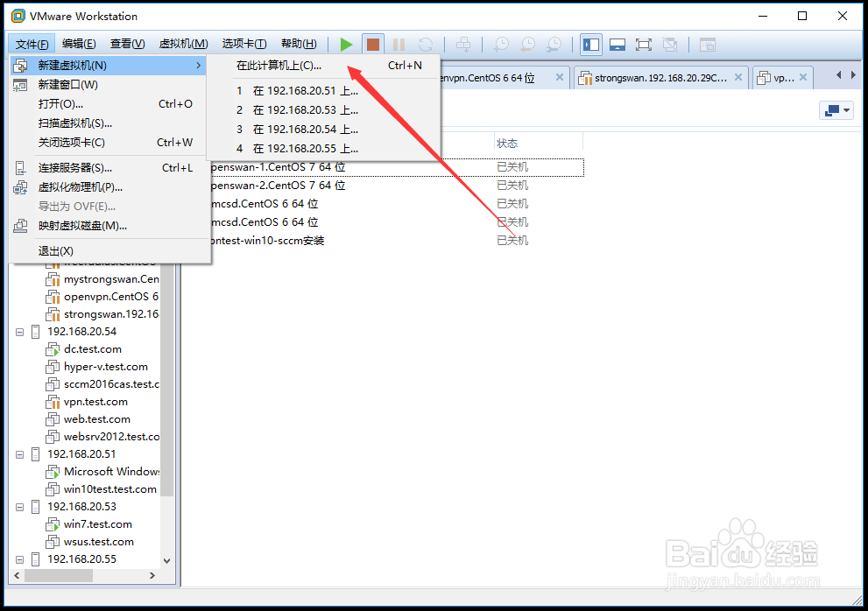The height and width of the screenshot is (611, 868).
Task: Choose 虚拟化物理机(P)... menu entry
Action: pos(109,187)
